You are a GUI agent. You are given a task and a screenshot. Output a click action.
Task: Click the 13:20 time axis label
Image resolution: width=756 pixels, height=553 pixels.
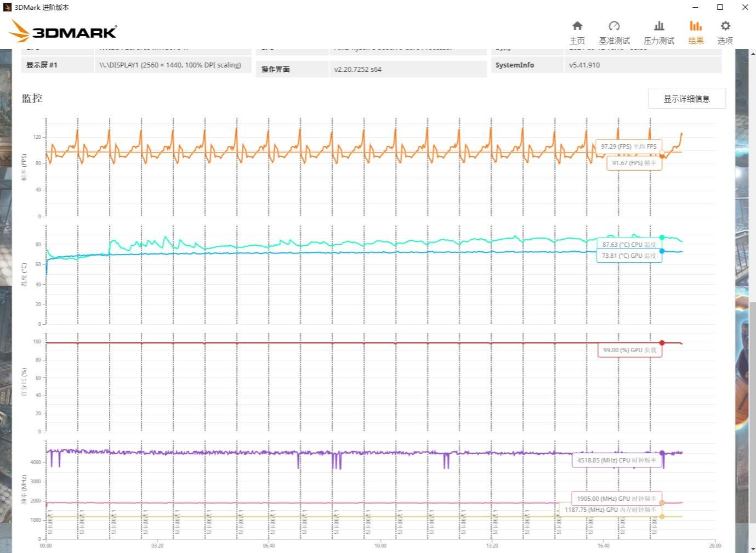492,545
